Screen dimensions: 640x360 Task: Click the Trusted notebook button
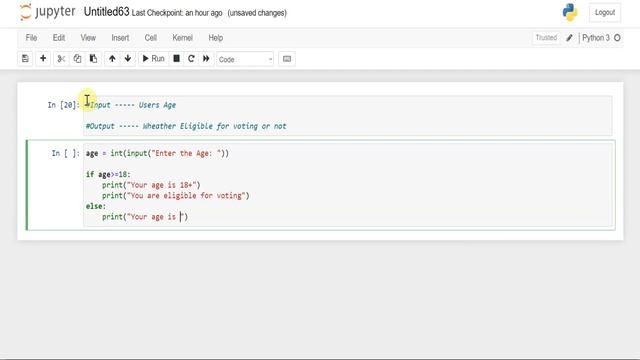(546, 38)
